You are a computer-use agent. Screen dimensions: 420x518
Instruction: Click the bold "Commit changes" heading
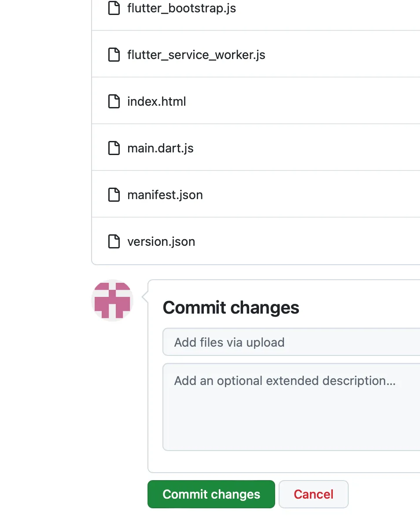tap(231, 307)
